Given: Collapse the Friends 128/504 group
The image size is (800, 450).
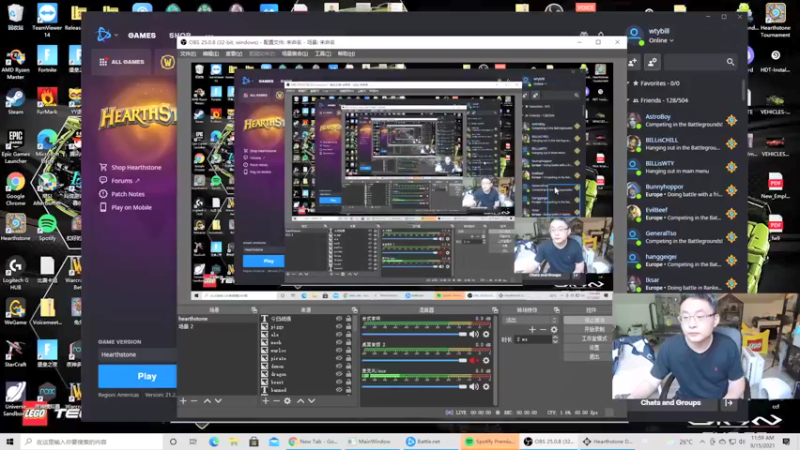Looking at the screenshot, I should click(x=661, y=101).
